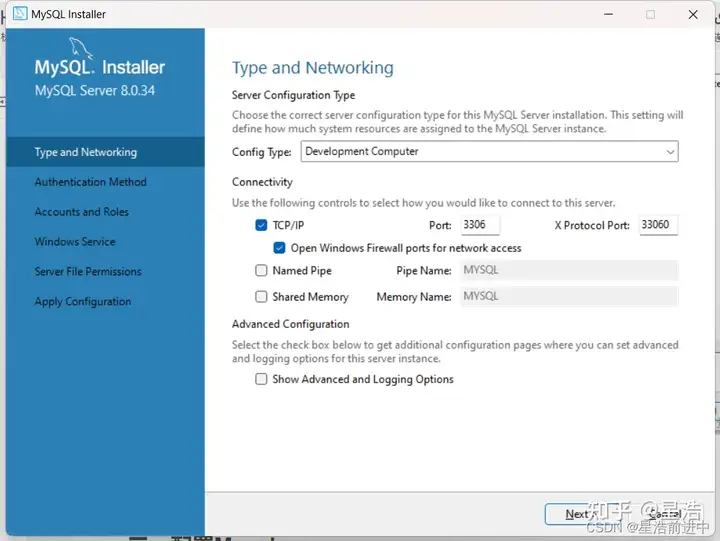This screenshot has height=541, width=720.
Task: Click the X Protocol Port field
Action: click(x=658, y=226)
